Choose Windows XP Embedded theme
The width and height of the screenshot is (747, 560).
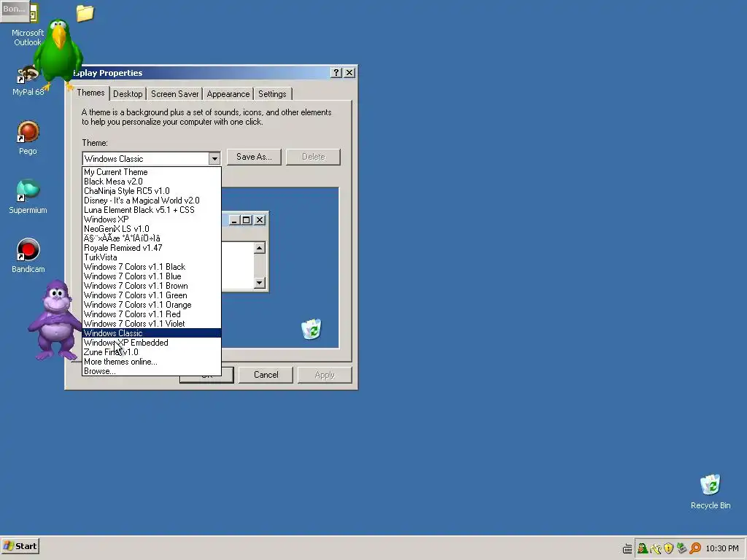[152, 343]
